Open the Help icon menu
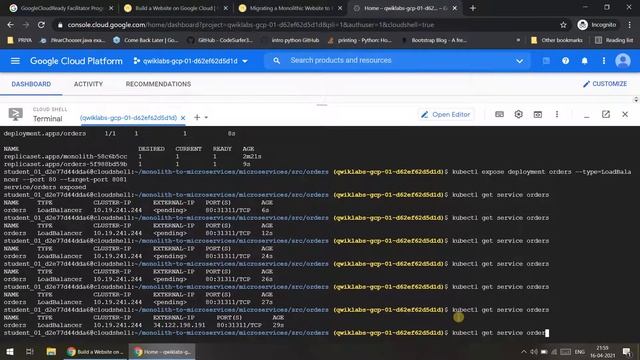 tap(565, 61)
